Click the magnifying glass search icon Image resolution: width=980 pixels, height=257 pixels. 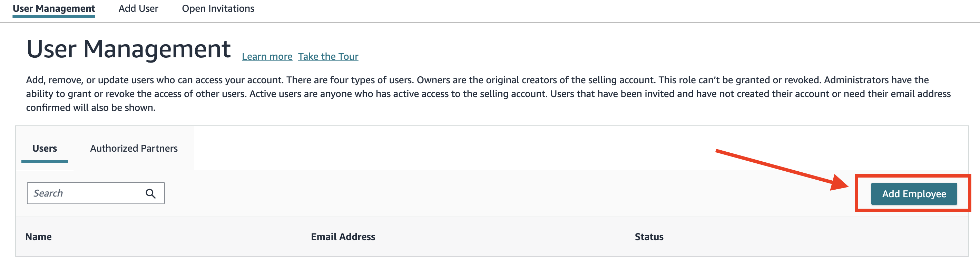pyautogui.click(x=151, y=193)
